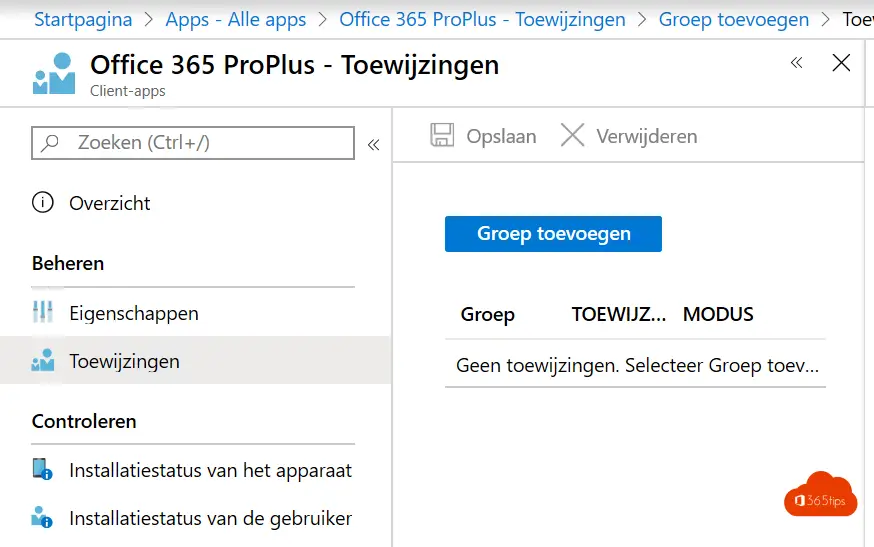Image resolution: width=874 pixels, height=547 pixels.
Task: Click the device install status icon
Action: click(x=42, y=469)
